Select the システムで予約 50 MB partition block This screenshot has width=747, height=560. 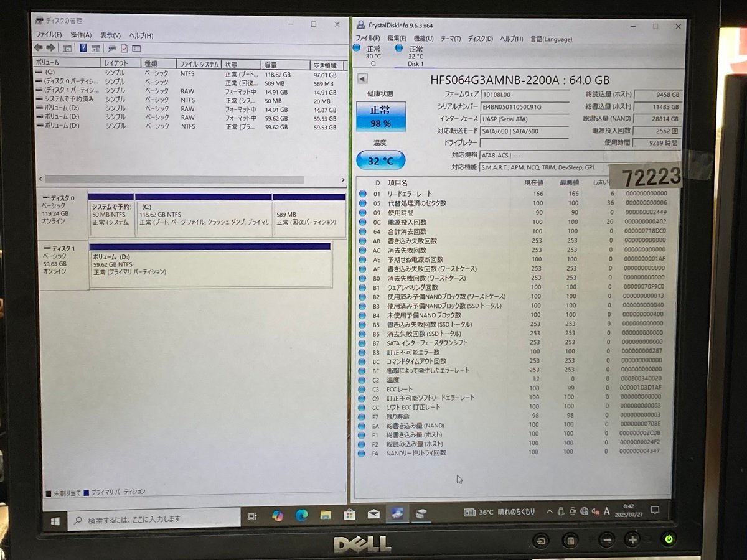click(x=111, y=215)
